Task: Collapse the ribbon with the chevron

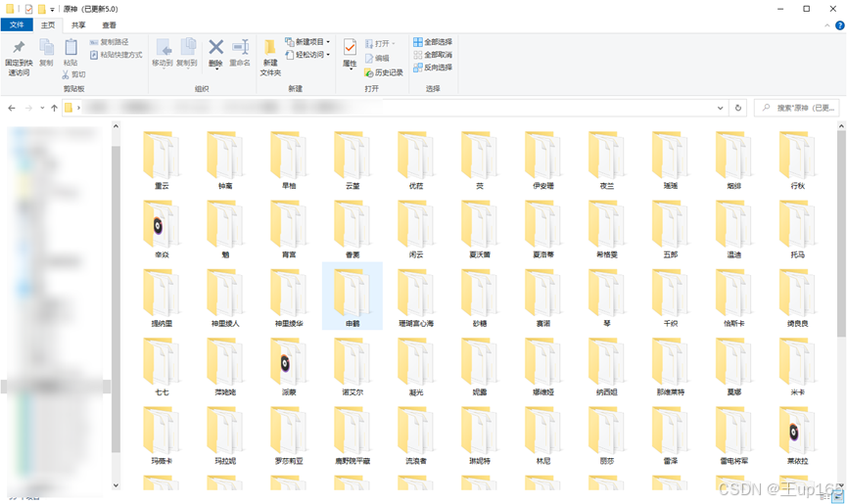Action: [x=827, y=25]
